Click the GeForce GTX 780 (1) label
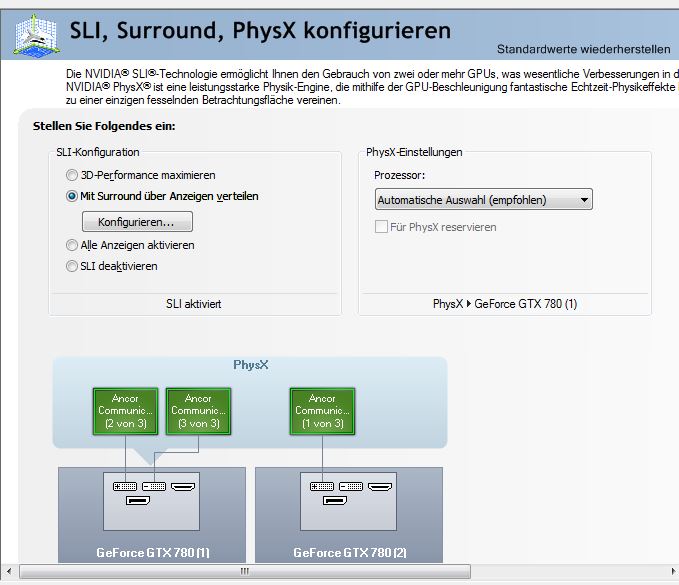Viewport: 679px width, 585px height. pyautogui.click(x=153, y=553)
